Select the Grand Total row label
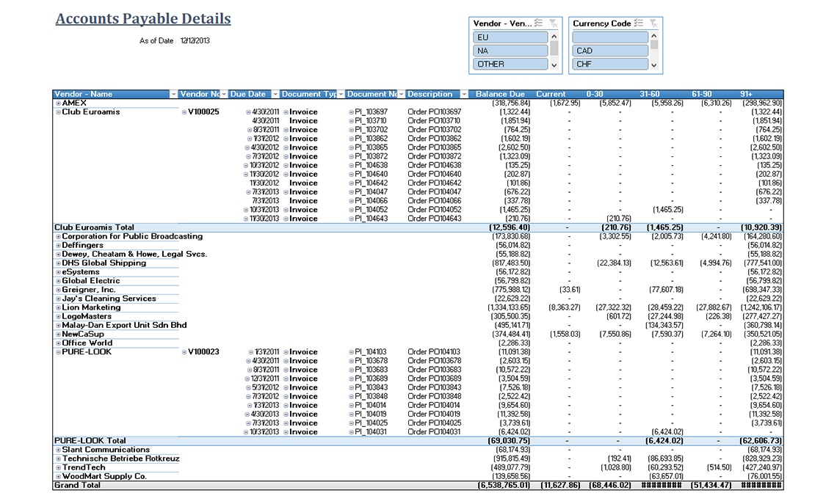The width and height of the screenshot is (837, 504). (x=77, y=486)
